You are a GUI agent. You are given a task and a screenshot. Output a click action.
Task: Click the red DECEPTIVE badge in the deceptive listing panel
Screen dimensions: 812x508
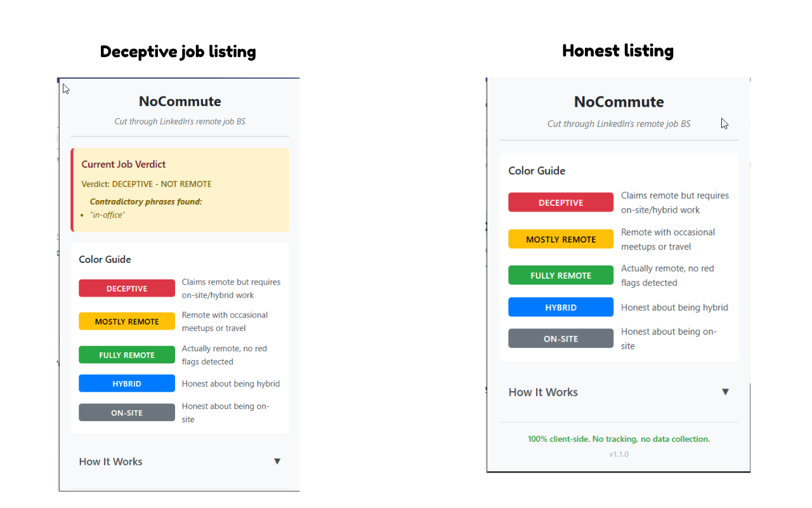coord(126,288)
